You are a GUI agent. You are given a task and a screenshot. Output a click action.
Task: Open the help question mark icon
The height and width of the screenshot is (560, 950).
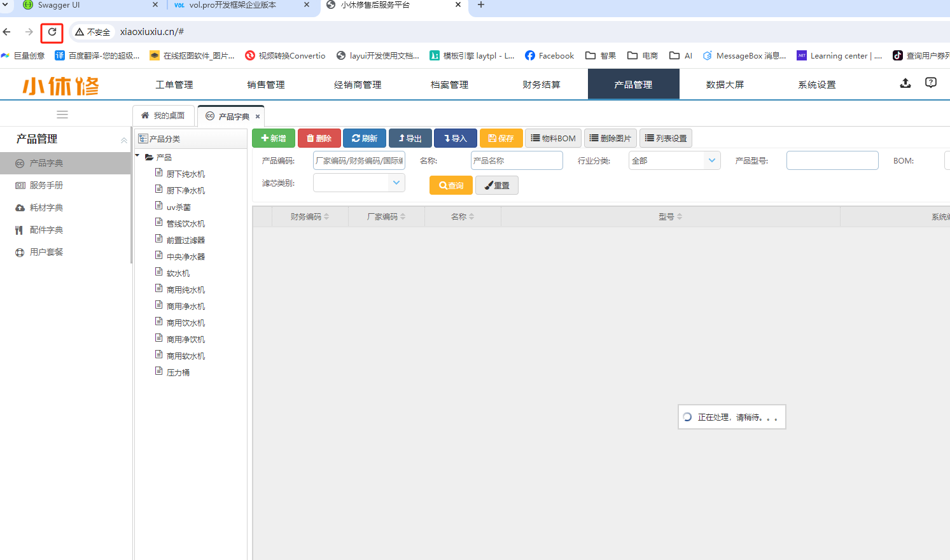tap(930, 83)
